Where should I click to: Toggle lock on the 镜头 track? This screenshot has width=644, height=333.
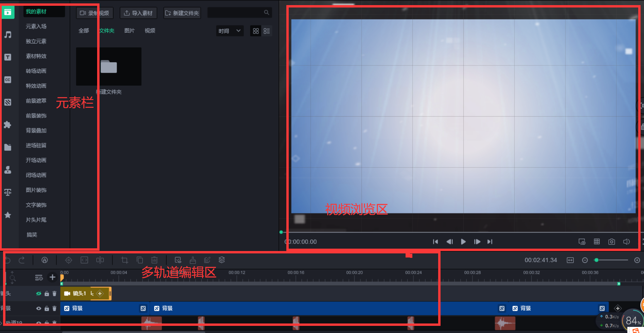[47, 294]
